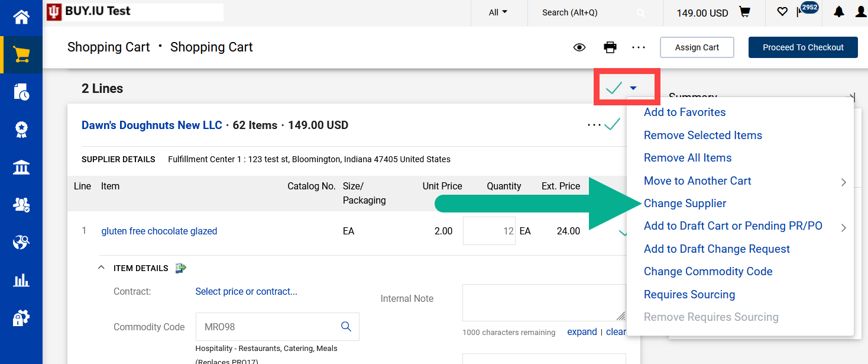Select Change Supplier from the menu
The image size is (868, 364).
tap(685, 204)
